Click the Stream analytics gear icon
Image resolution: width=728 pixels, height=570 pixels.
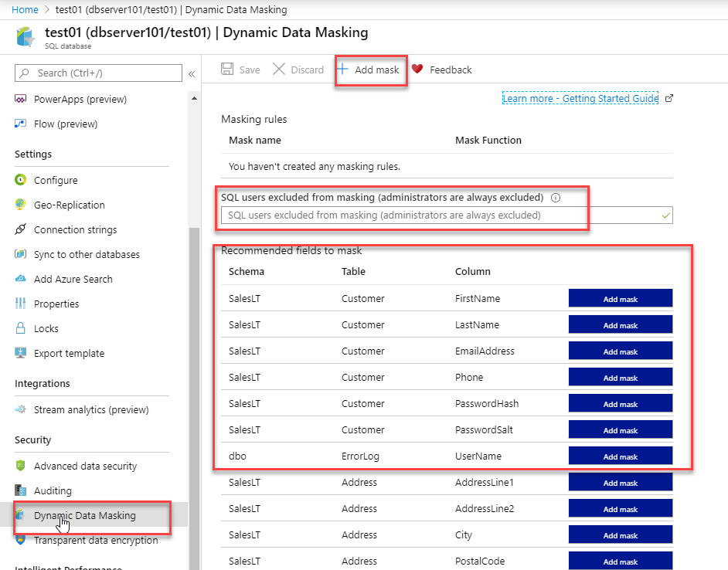(20, 409)
